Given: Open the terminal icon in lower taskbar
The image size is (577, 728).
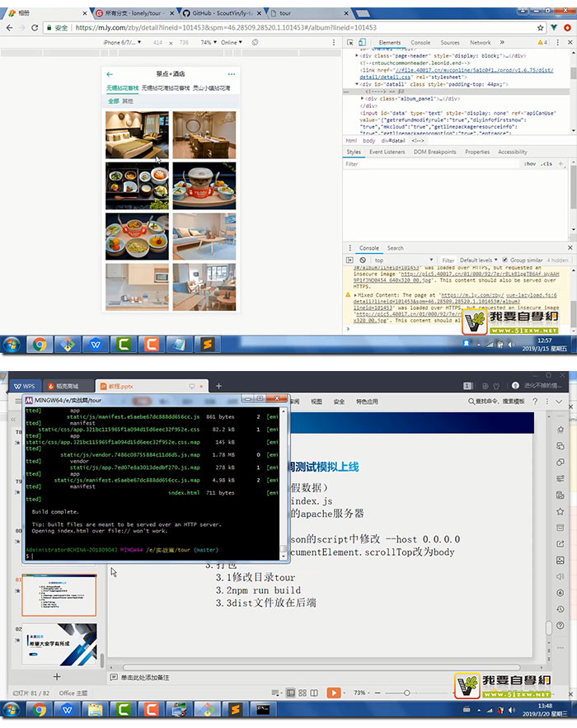Looking at the screenshot, I should [263, 709].
